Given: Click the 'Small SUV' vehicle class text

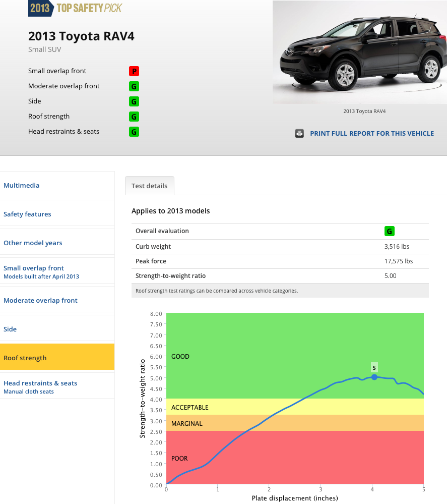Looking at the screenshot, I should click(45, 49).
